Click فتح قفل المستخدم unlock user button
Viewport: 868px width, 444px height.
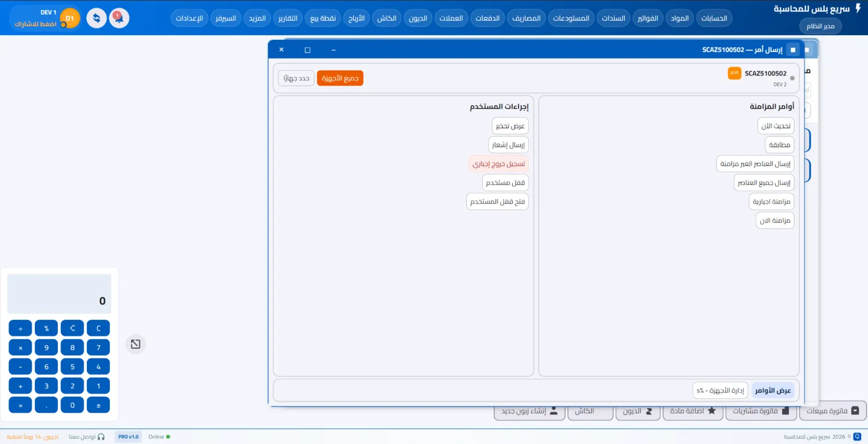[x=498, y=201]
